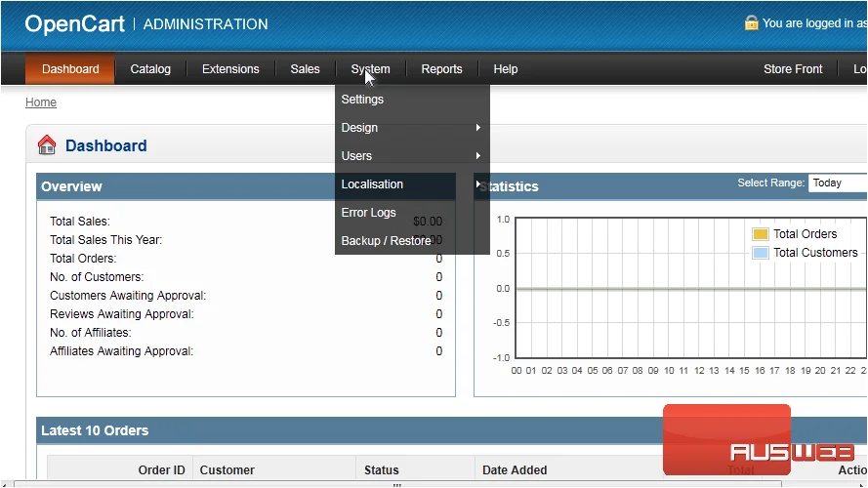This screenshot has width=868, height=488.
Task: Click the Total Customers blue legend swatch
Action: point(761,253)
